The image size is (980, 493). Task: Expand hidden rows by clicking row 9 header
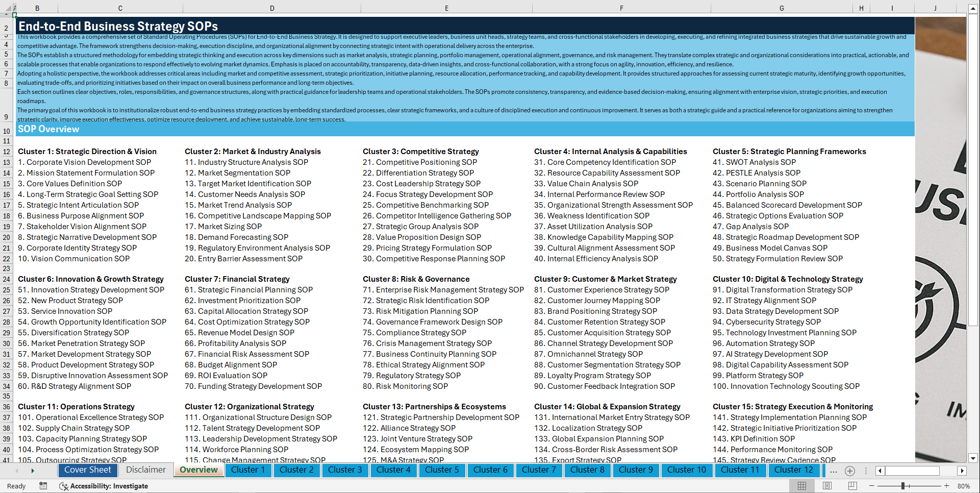coord(7,116)
